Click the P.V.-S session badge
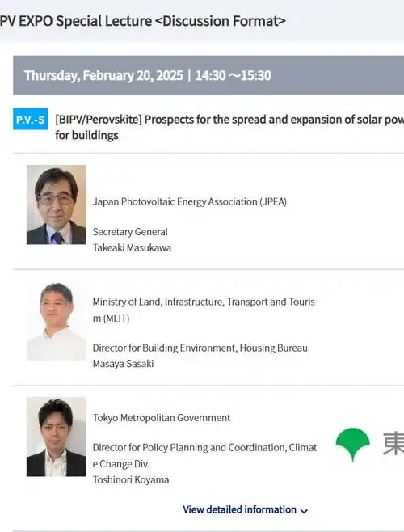 point(31,119)
